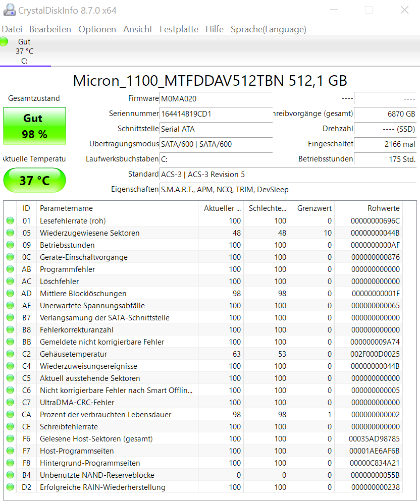Click status dot of Wiederzugewiesene Sektoren row
420x504 pixels.
[10, 233]
